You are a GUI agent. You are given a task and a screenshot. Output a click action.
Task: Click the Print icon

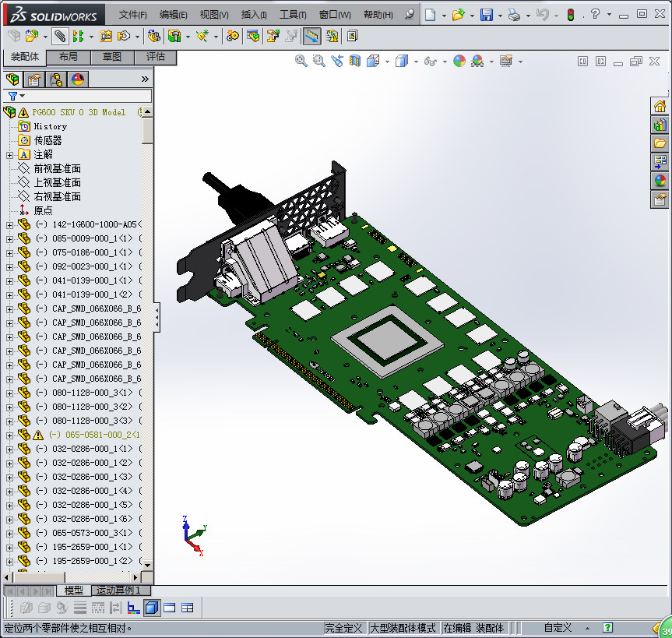click(514, 15)
